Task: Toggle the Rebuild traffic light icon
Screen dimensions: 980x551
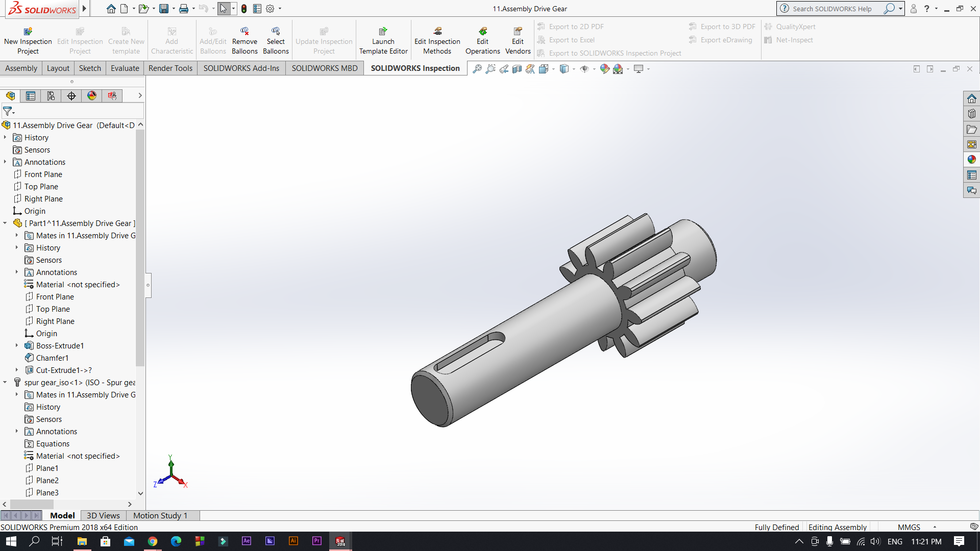Action: click(244, 9)
